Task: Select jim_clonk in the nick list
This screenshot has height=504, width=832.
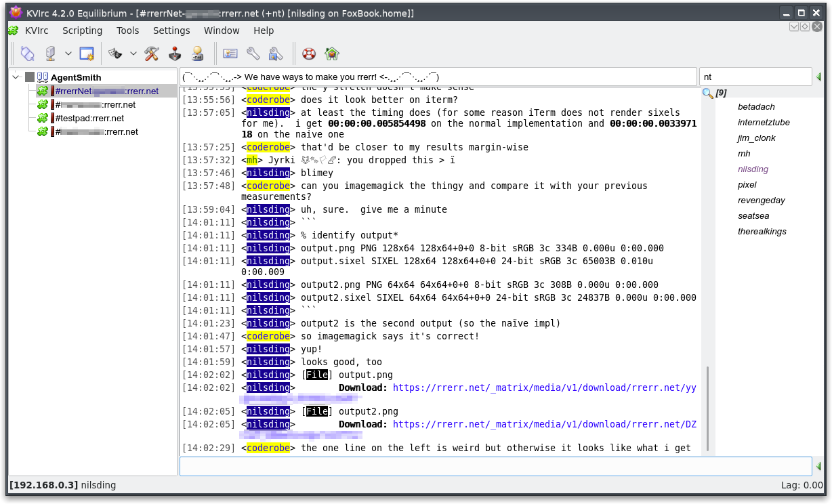Action: click(756, 138)
